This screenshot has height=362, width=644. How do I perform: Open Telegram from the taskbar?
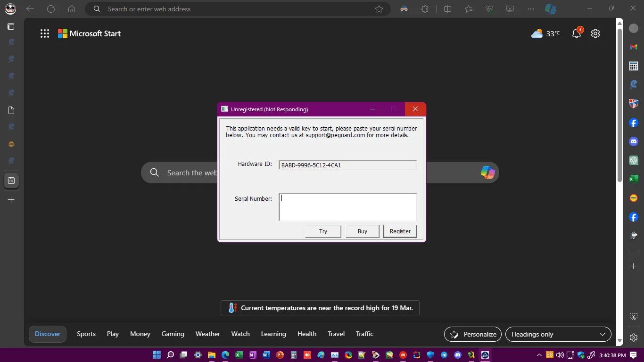(x=444, y=355)
